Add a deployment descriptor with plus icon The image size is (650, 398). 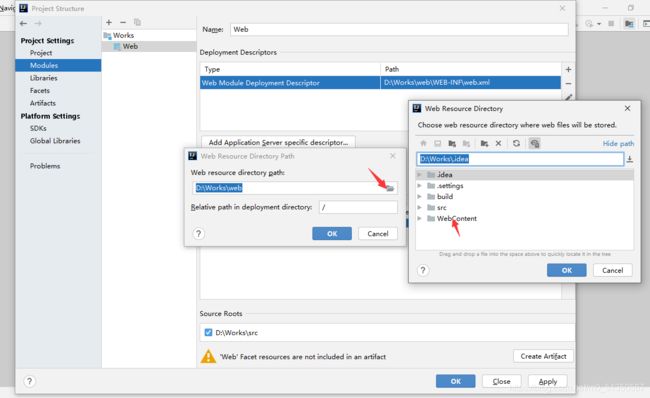coord(568,70)
